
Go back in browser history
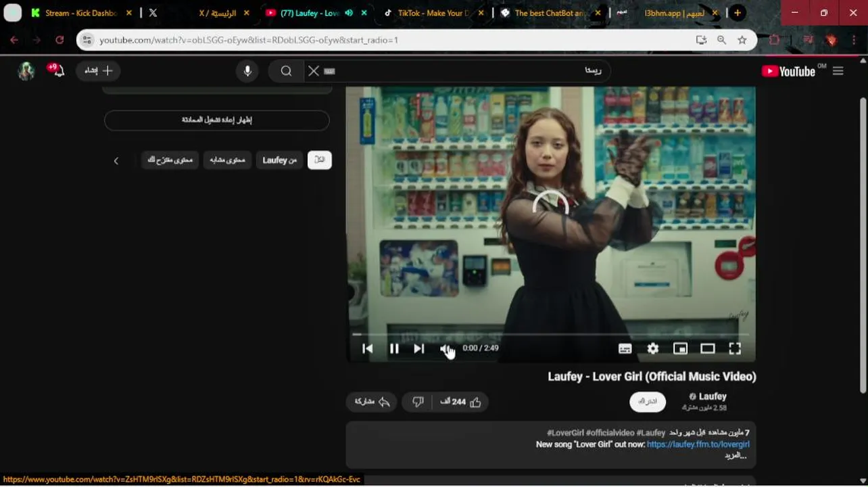pyautogui.click(x=14, y=40)
